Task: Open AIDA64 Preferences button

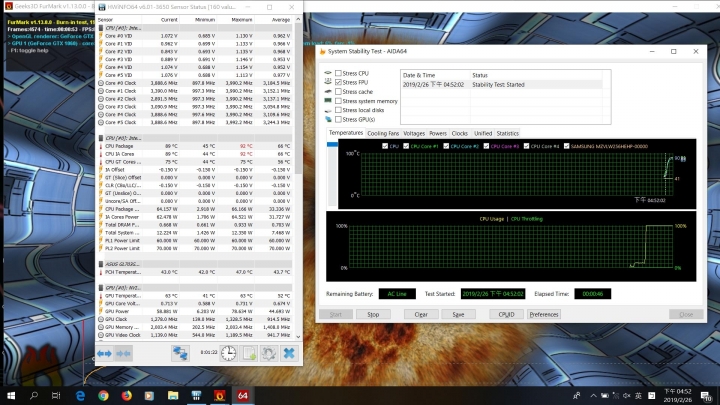Action: point(544,314)
